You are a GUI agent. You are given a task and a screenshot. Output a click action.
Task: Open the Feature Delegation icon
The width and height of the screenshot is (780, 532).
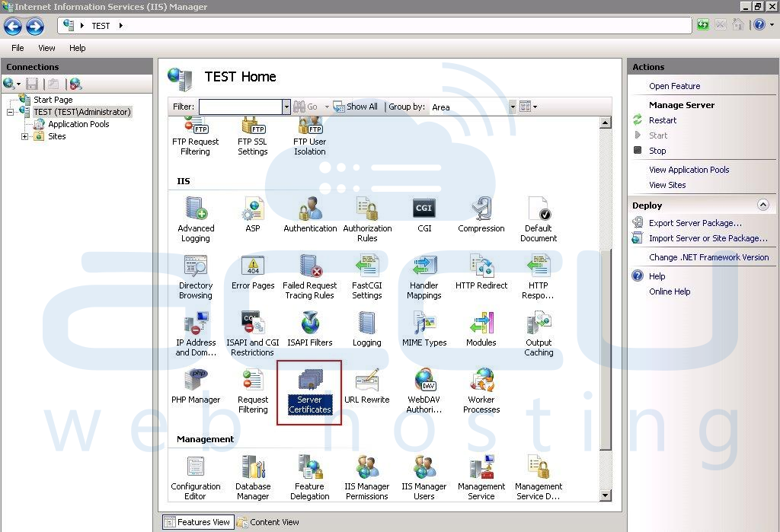(x=309, y=478)
